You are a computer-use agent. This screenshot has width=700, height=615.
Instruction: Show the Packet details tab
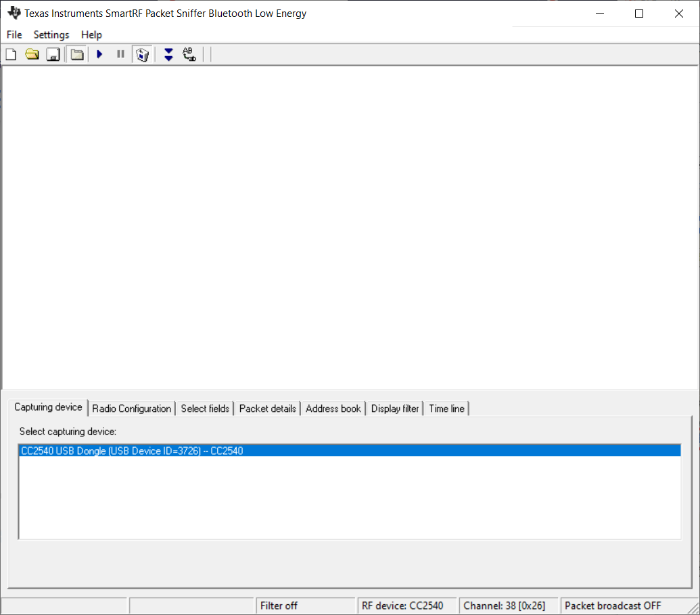(x=267, y=409)
